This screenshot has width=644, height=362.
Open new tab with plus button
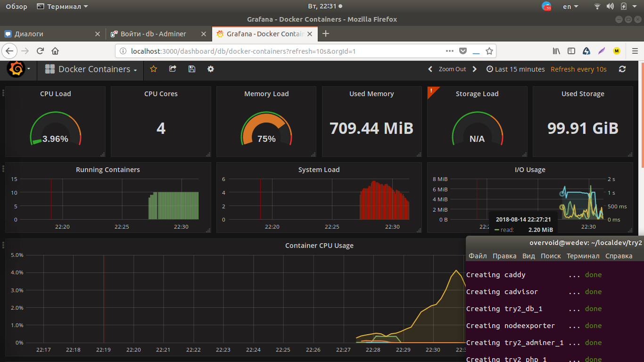(325, 33)
